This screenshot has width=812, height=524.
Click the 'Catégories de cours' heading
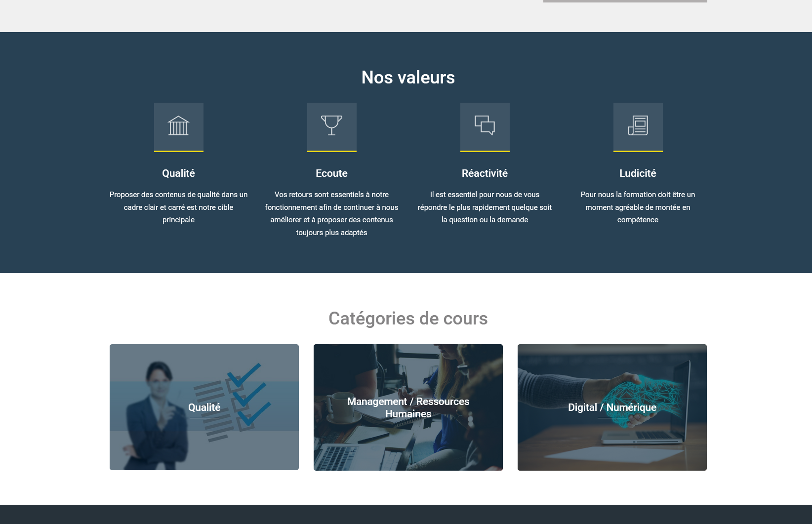pos(408,319)
